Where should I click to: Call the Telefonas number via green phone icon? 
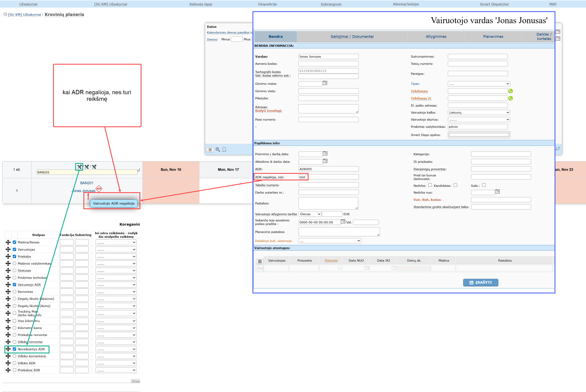510,91
